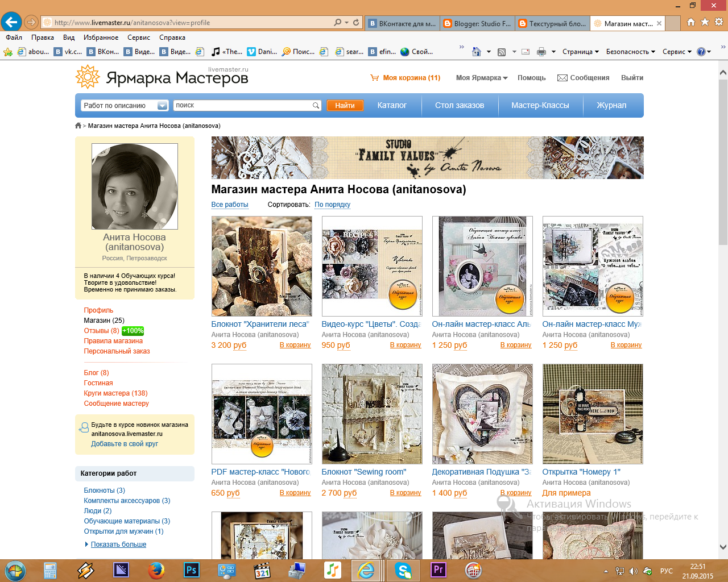Screen dimensions: 728x582
Task: Switch to the 'ВКонтакте для м...' tab
Action: pos(402,23)
